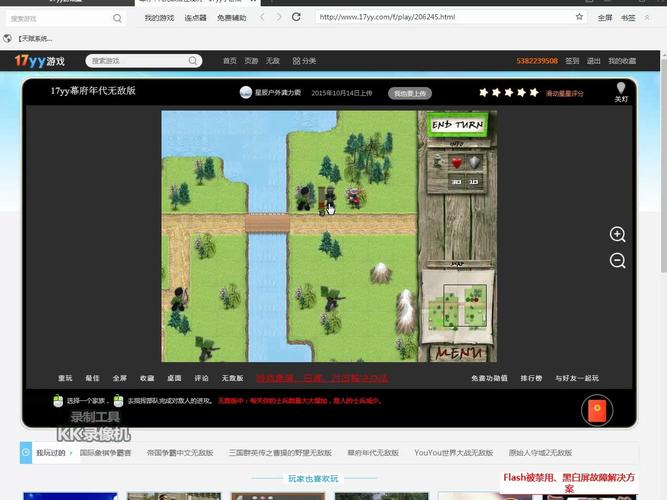Image resolution: width=667 pixels, height=500 pixels.
Task: Click the bookmark star in address bar
Action: [x=579, y=17]
